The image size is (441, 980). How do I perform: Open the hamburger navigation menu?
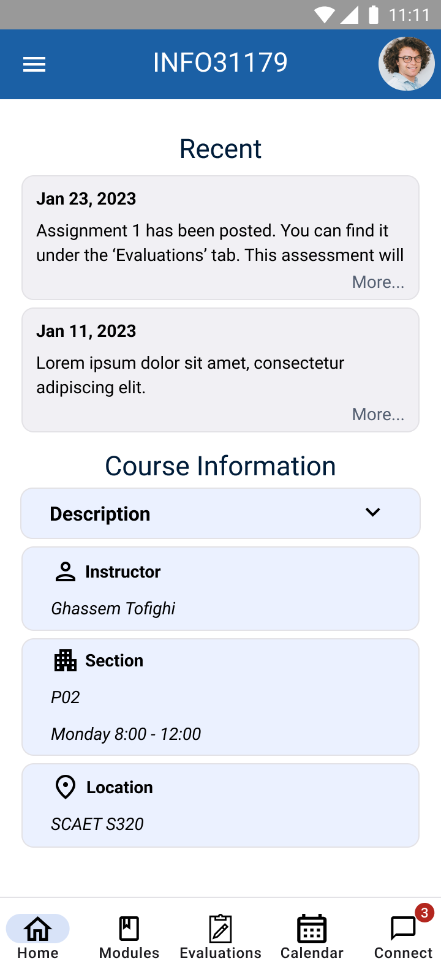pos(34,64)
